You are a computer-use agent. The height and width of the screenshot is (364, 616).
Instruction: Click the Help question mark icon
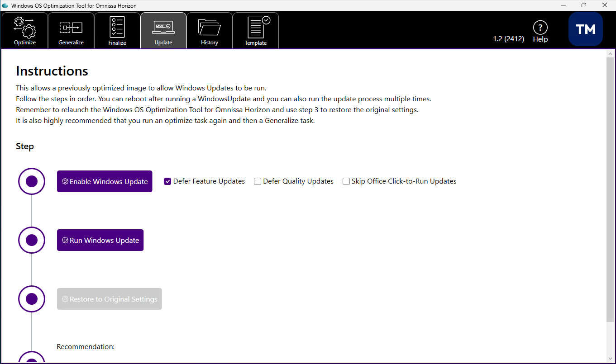click(540, 28)
